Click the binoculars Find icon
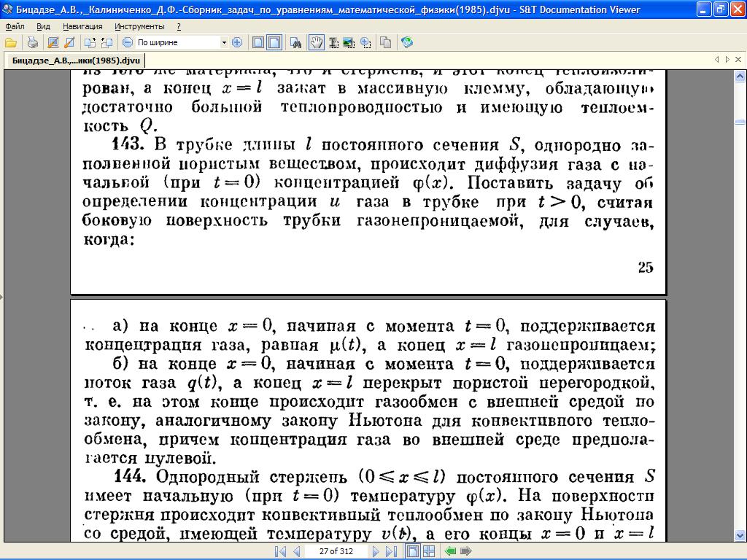Image resolution: width=747 pixels, height=560 pixels. [x=297, y=42]
